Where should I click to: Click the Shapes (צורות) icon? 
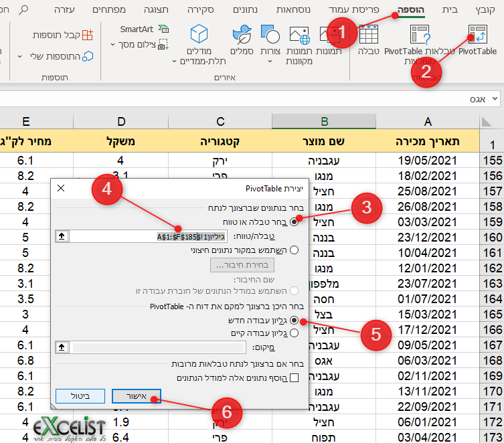pyautogui.click(x=270, y=34)
